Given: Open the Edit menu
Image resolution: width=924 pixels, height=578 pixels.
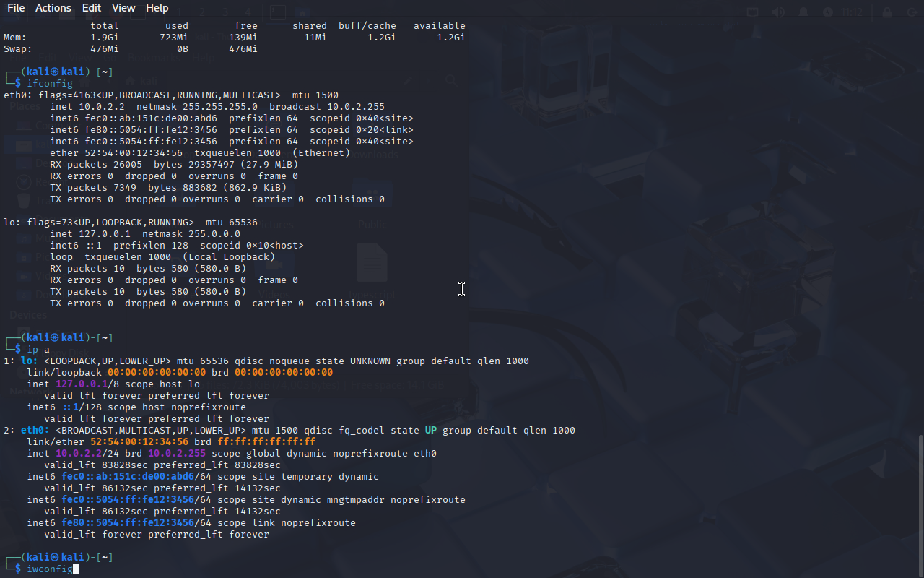Looking at the screenshot, I should [92, 8].
